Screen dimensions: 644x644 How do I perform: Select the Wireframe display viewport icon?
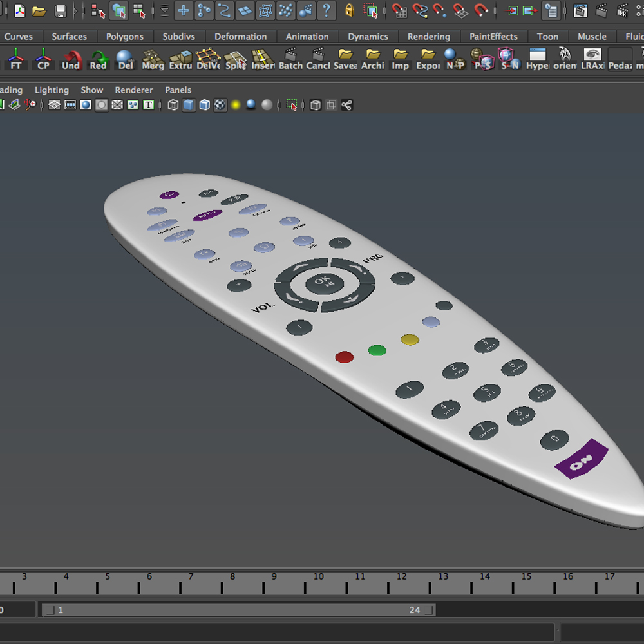click(173, 104)
